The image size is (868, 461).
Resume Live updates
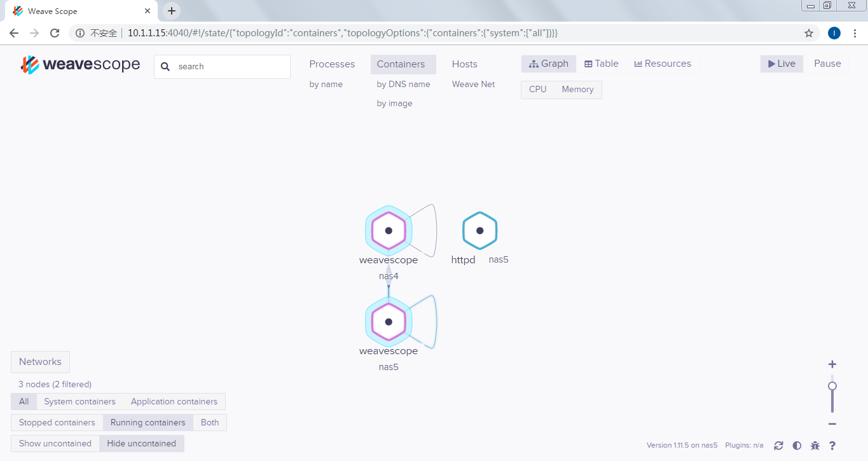pyautogui.click(x=782, y=64)
